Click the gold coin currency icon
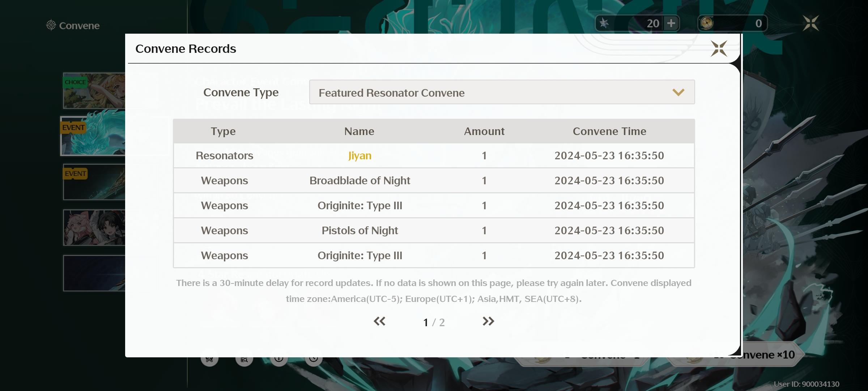 [707, 24]
